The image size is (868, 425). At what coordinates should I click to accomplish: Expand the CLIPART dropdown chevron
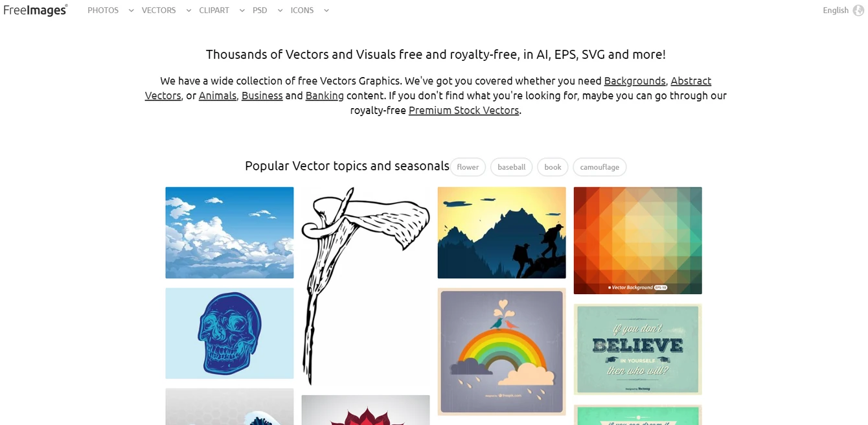pyautogui.click(x=242, y=10)
